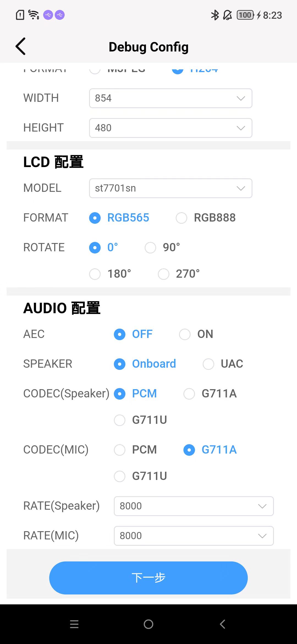Turn AEC ON

coord(185,334)
